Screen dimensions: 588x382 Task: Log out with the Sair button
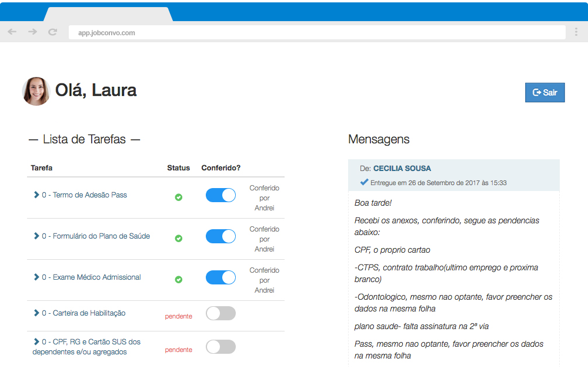pyautogui.click(x=544, y=92)
